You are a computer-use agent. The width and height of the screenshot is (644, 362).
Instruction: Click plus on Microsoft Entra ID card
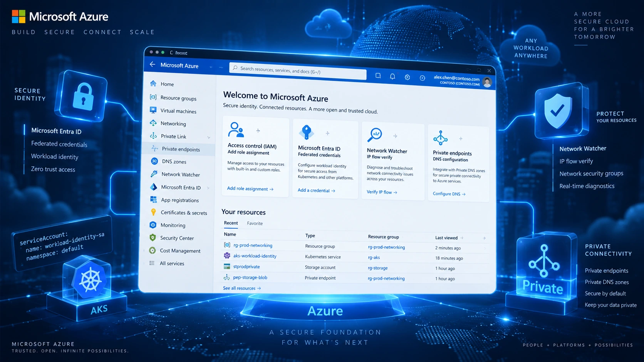tap(327, 133)
